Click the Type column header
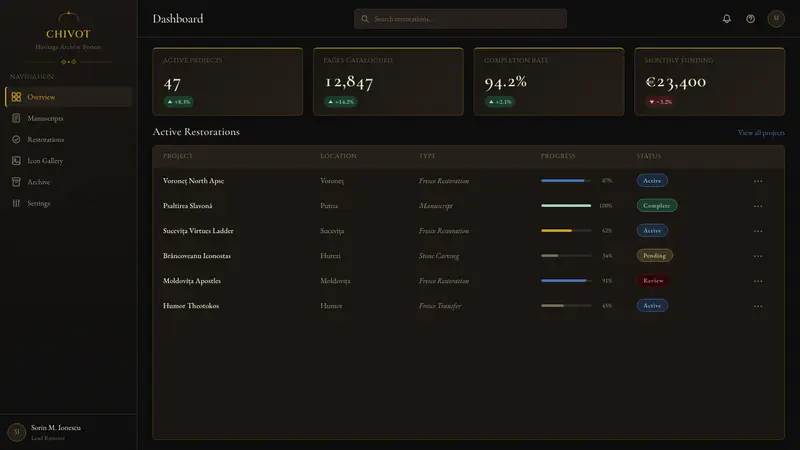800x450 pixels. coord(427,156)
